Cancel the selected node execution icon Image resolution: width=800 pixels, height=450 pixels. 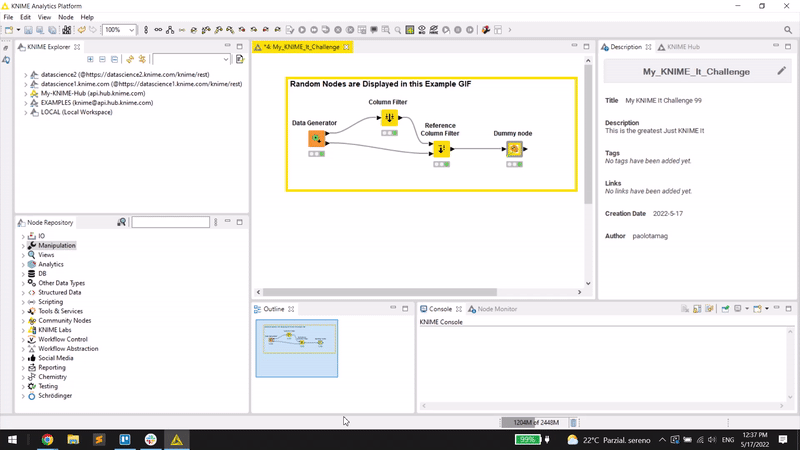[338, 30]
